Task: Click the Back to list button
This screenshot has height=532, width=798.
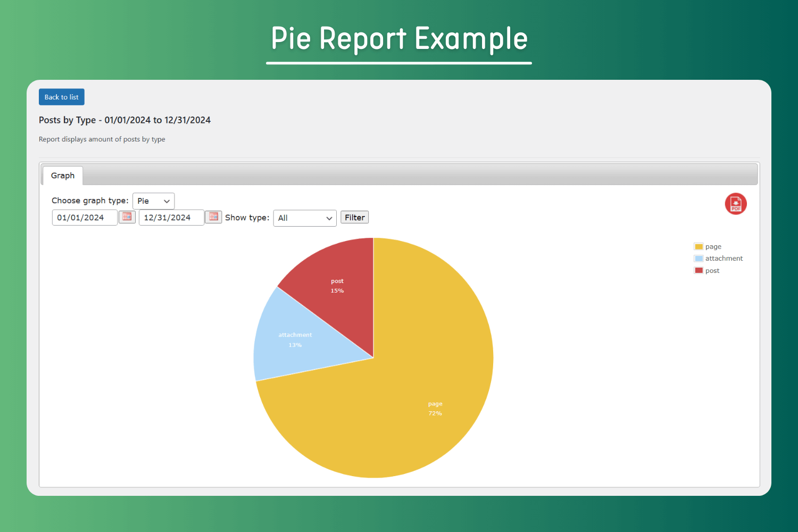Action: [x=62, y=97]
